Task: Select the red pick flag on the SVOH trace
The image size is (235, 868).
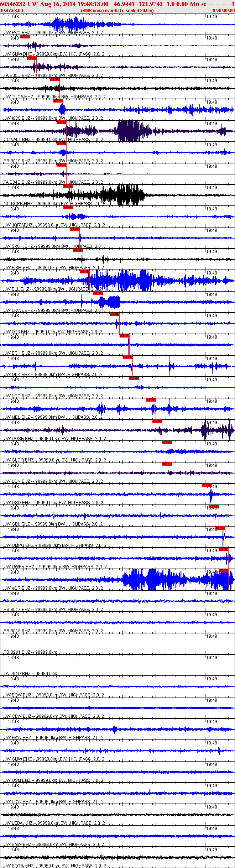Action: pos(74,229)
